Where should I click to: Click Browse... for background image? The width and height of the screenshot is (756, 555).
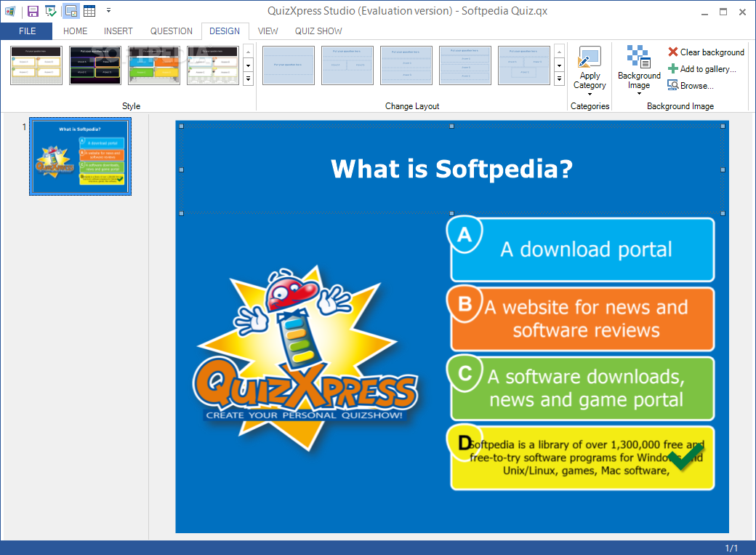point(691,85)
